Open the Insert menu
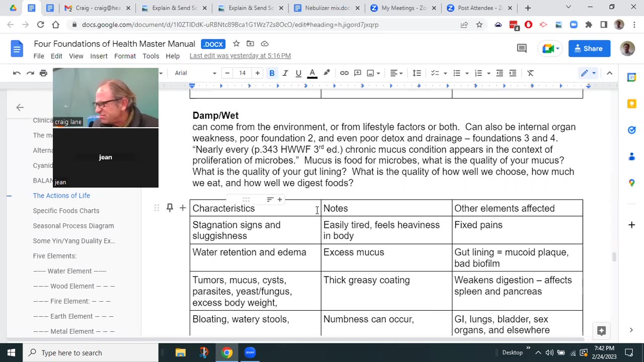Image resolution: width=644 pixels, height=362 pixels. click(99, 56)
